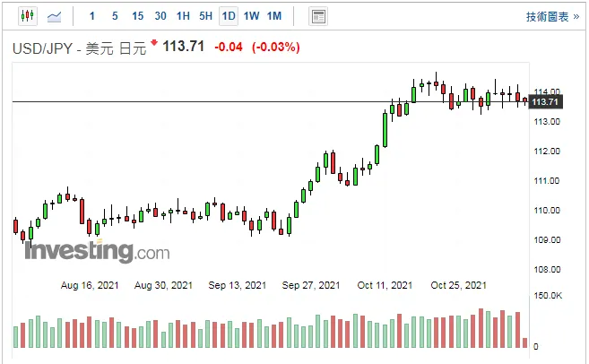The image size is (589, 364).
Task: Click the Oct 25, 2021 date label
Action: point(459,285)
